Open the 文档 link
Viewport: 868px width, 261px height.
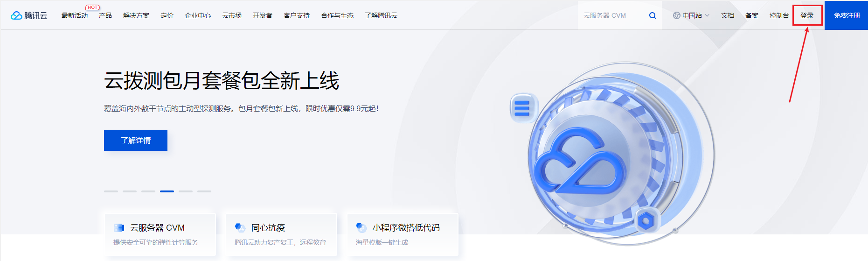click(728, 15)
